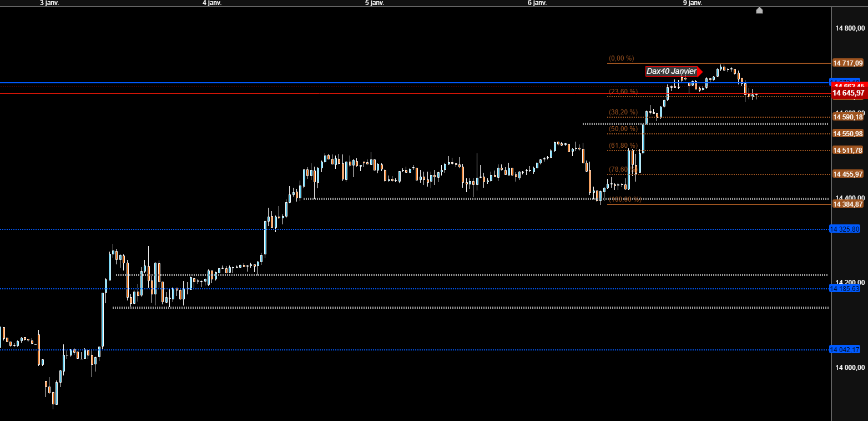Click the blue 14 325,80 level tag
Viewport: 868px width, 421px height.
tap(845, 229)
